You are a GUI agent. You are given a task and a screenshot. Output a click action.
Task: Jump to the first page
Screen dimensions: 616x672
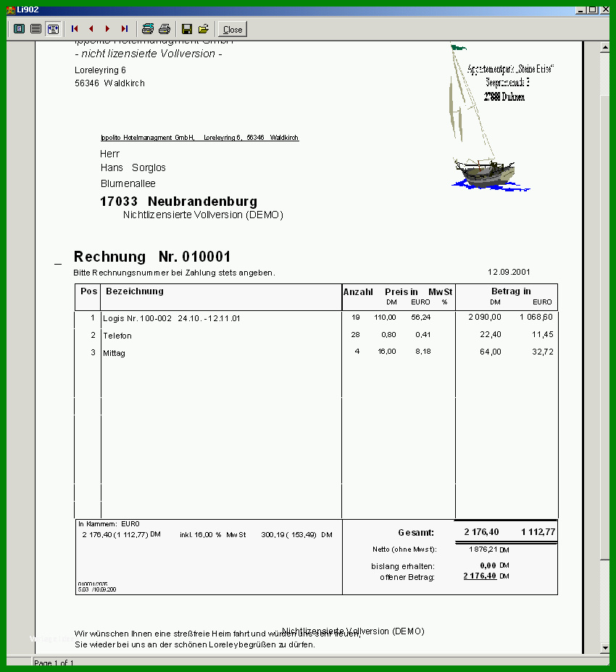point(75,29)
